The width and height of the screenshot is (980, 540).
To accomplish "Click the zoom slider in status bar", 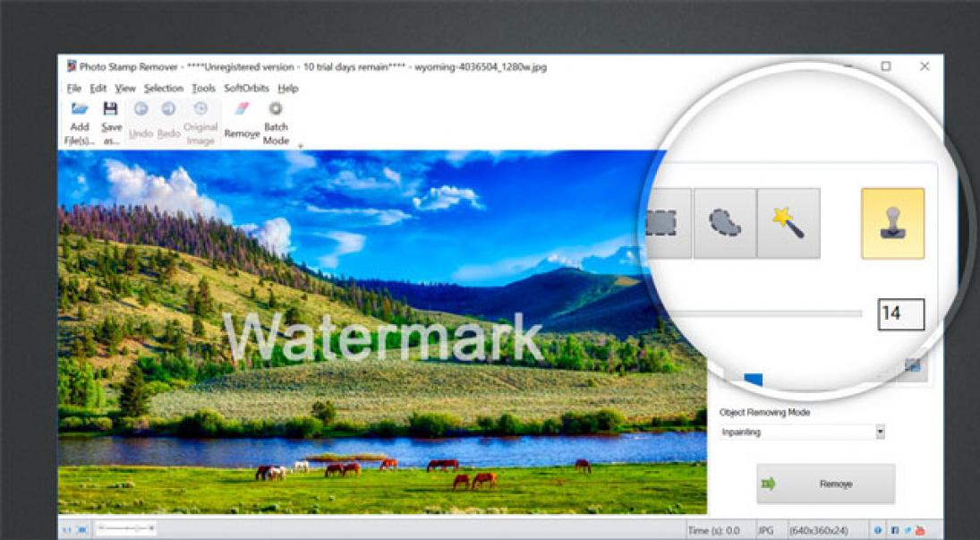I will [x=125, y=529].
